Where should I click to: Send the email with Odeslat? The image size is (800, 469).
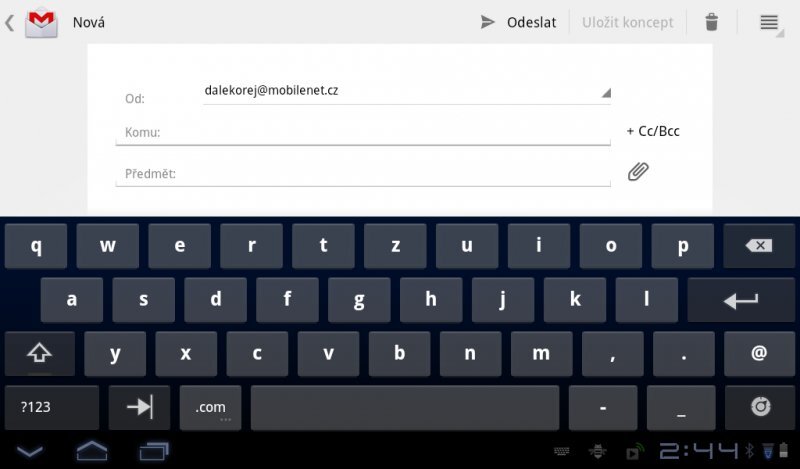[518, 22]
